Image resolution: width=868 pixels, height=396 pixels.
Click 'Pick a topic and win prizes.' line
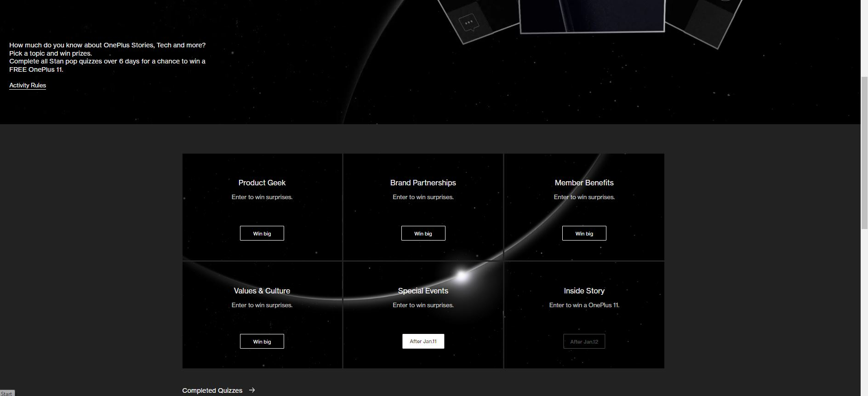(51, 53)
